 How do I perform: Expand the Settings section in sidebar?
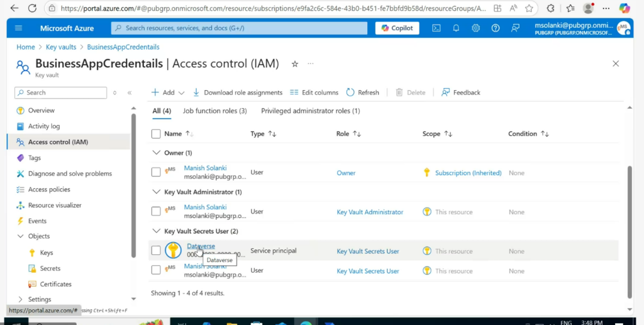(x=20, y=299)
